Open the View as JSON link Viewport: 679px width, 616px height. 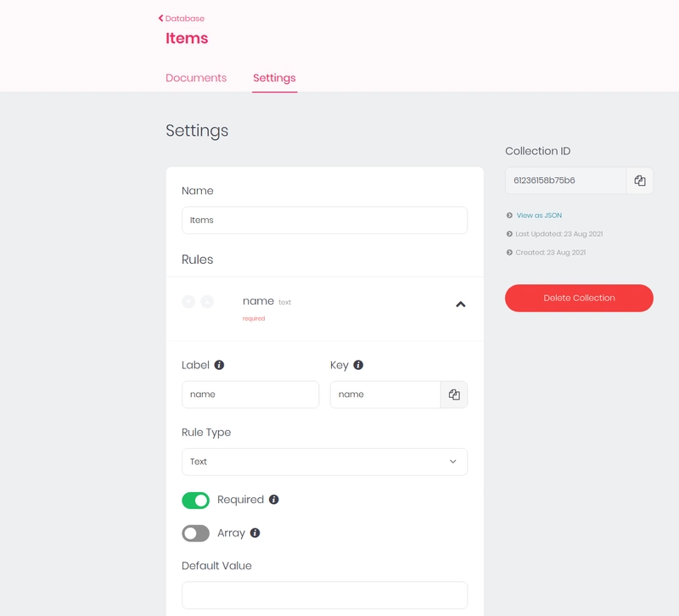point(539,216)
